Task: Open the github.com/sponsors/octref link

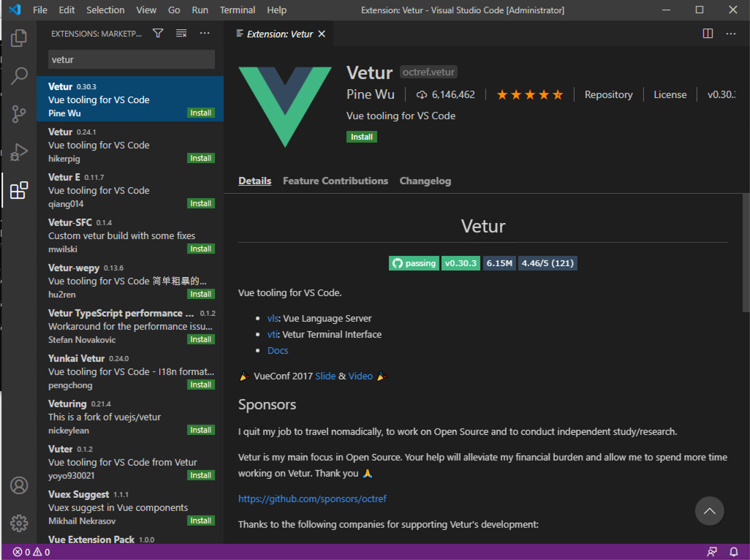Action: click(x=312, y=499)
